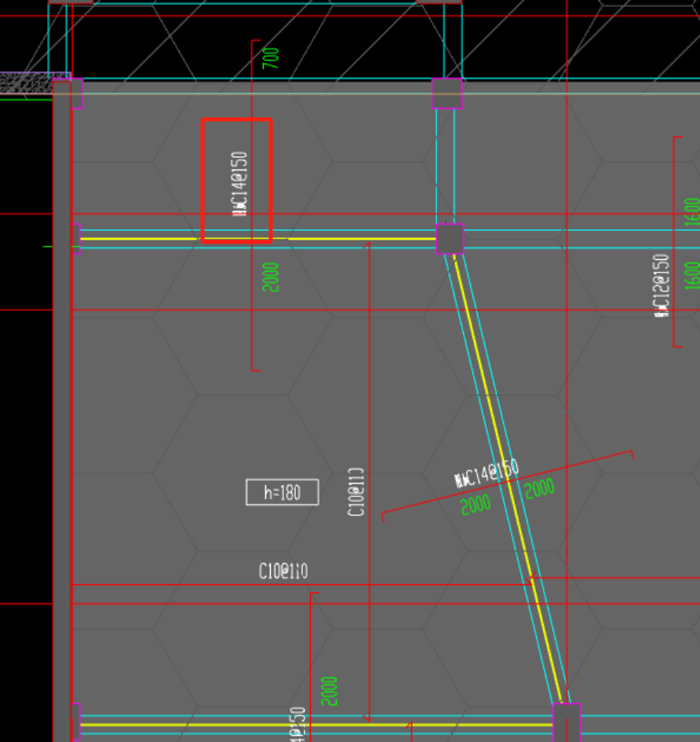Screen dimensions: 700x742
Task: Click the vertical "2000" just below the upper yellow beam
Action: 271,277
